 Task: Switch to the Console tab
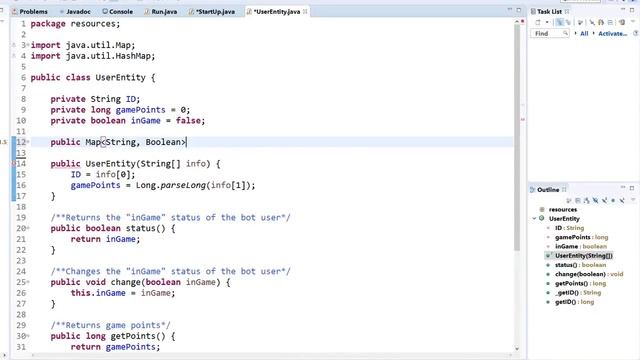[118, 11]
